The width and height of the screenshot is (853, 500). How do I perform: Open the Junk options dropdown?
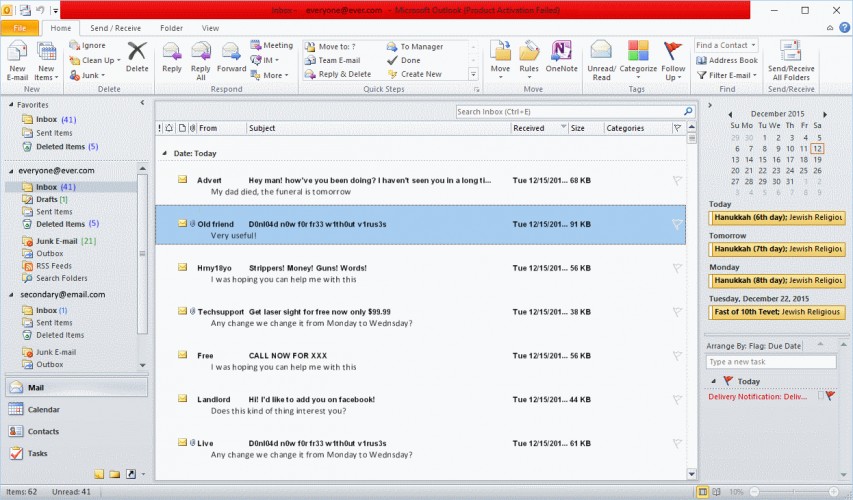pyautogui.click(x=87, y=75)
